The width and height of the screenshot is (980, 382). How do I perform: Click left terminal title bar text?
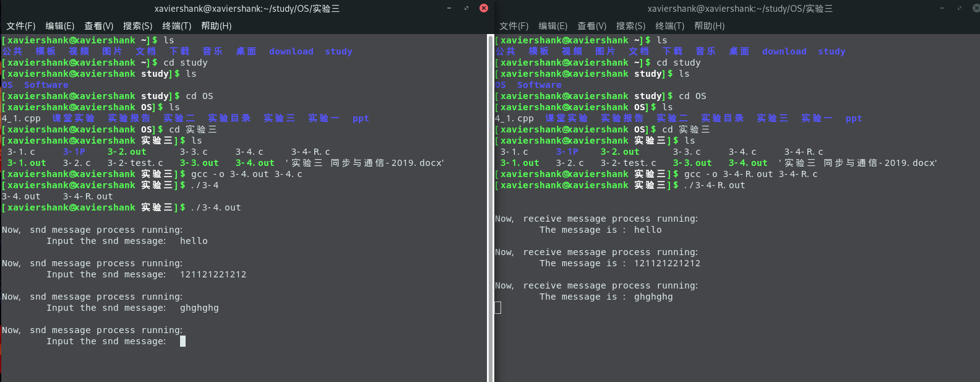[247, 9]
